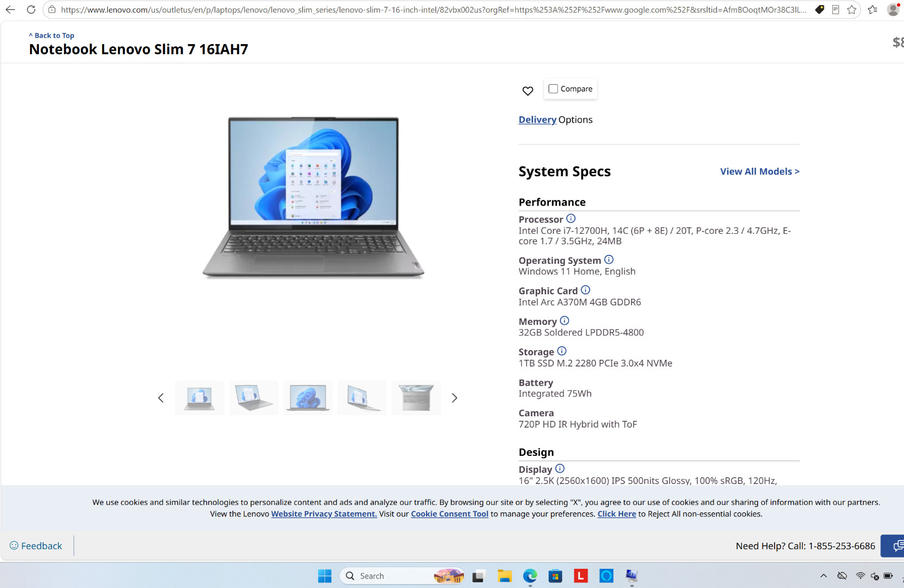
Task: Open the monitor app icon in the taskbar
Action: (632, 576)
